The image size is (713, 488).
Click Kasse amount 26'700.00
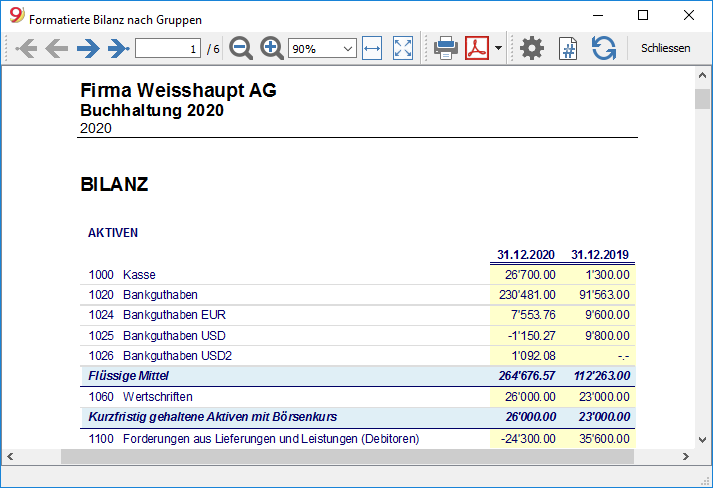tap(530, 275)
